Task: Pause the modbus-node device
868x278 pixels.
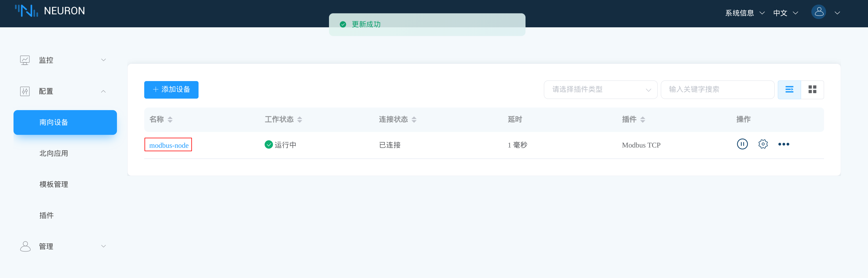Action: pos(742,144)
